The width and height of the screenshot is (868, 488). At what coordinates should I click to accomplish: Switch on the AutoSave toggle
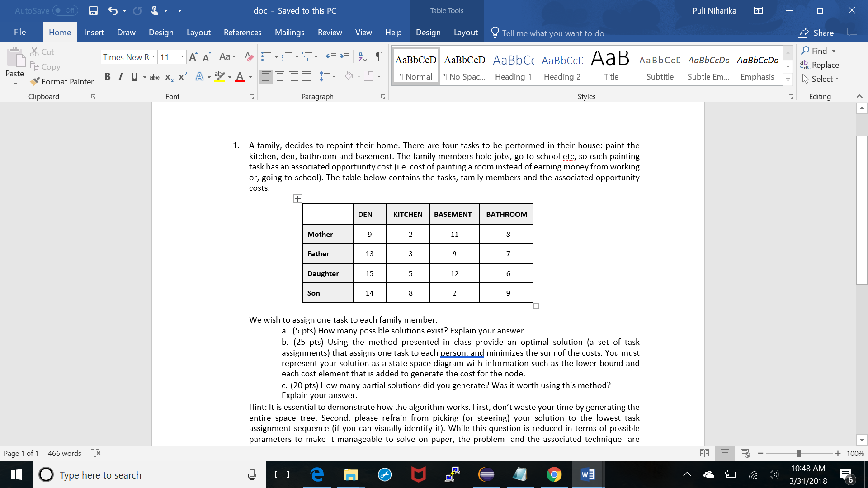click(65, 10)
